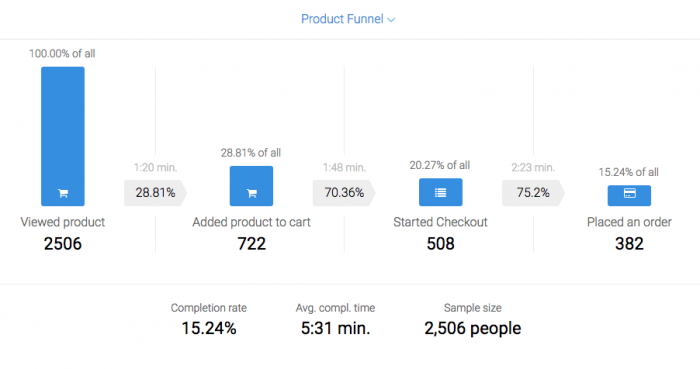Select the 75.2% conversion arrow badge
700x369 pixels.
pos(533,193)
